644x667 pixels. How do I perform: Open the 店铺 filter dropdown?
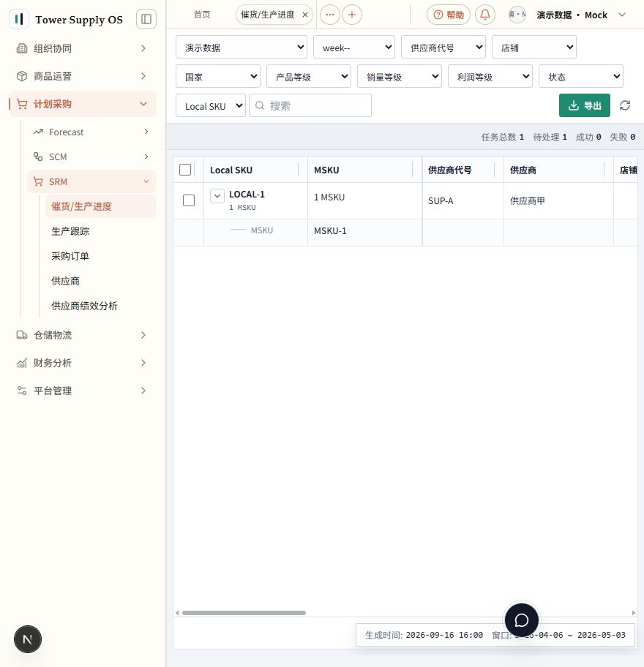point(534,48)
